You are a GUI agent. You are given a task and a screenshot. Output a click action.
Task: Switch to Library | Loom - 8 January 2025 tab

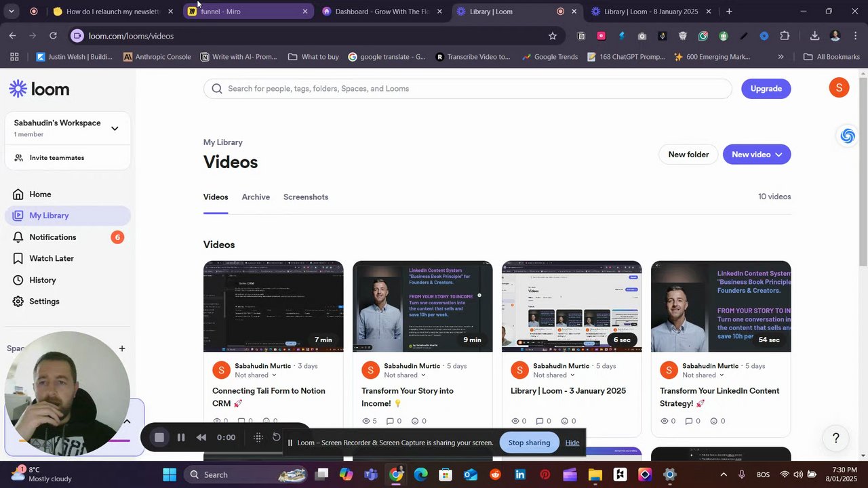[x=651, y=12]
